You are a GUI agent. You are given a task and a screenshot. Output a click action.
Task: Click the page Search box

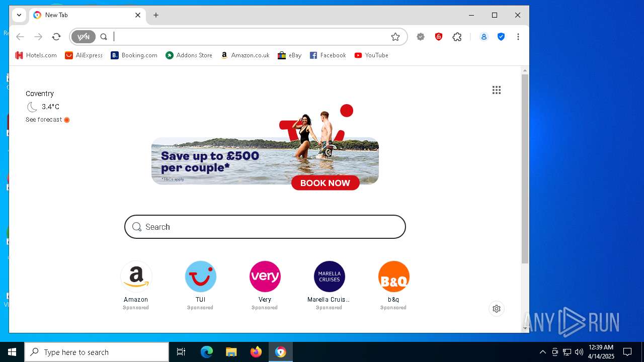click(x=265, y=227)
